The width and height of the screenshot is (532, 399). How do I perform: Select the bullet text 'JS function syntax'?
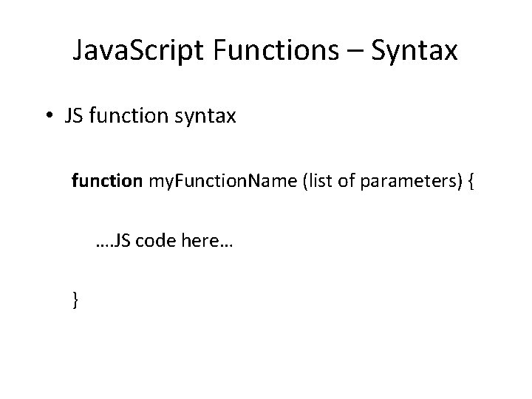click(150, 116)
